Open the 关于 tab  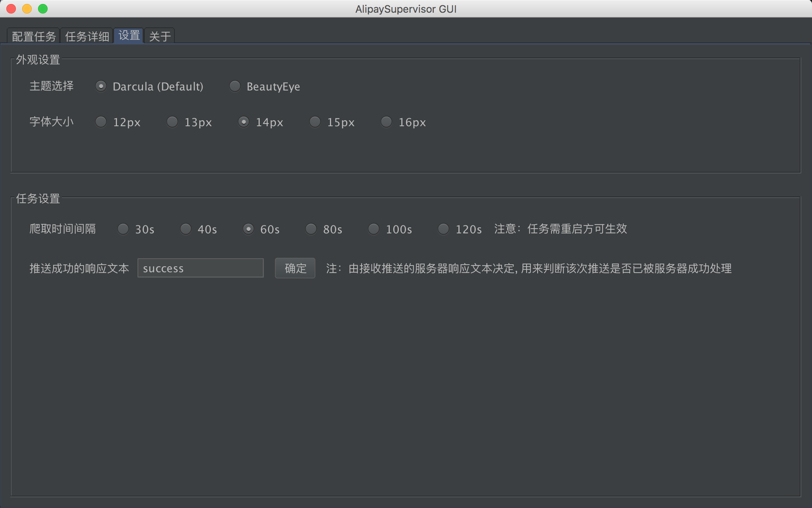pos(160,37)
